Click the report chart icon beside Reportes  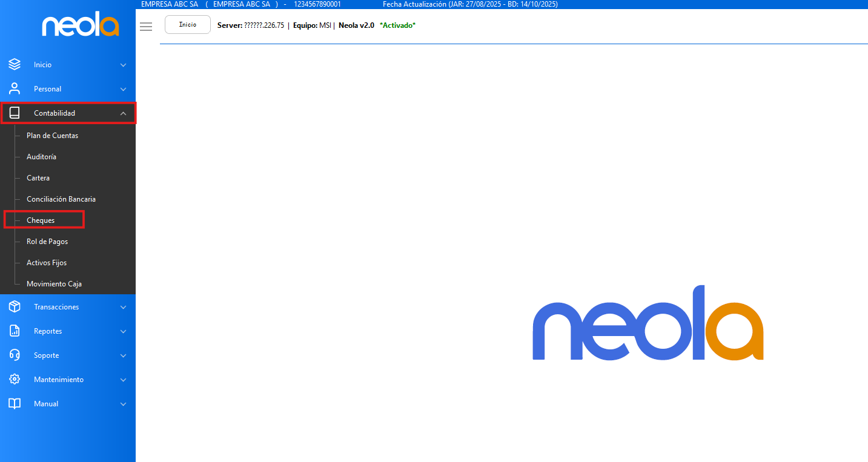15,331
